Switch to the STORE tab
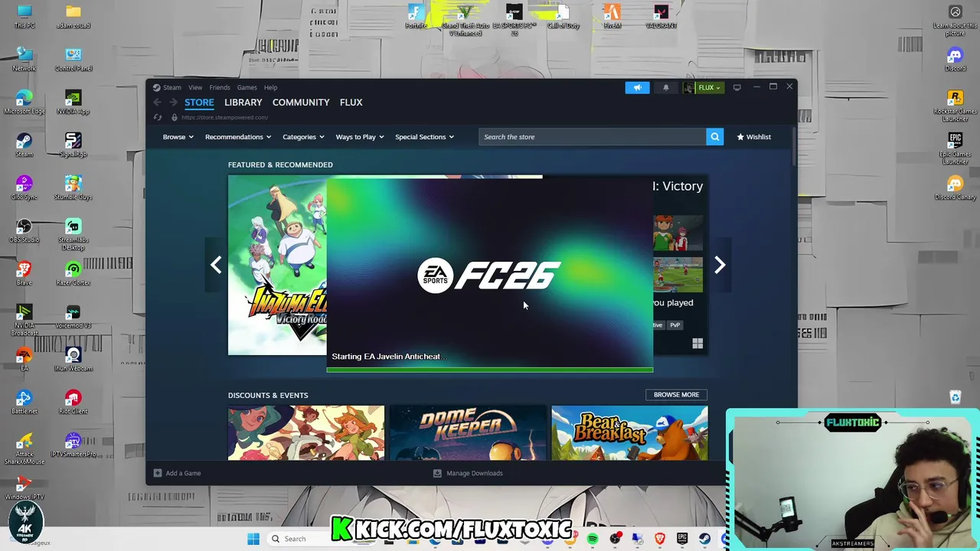 (199, 103)
